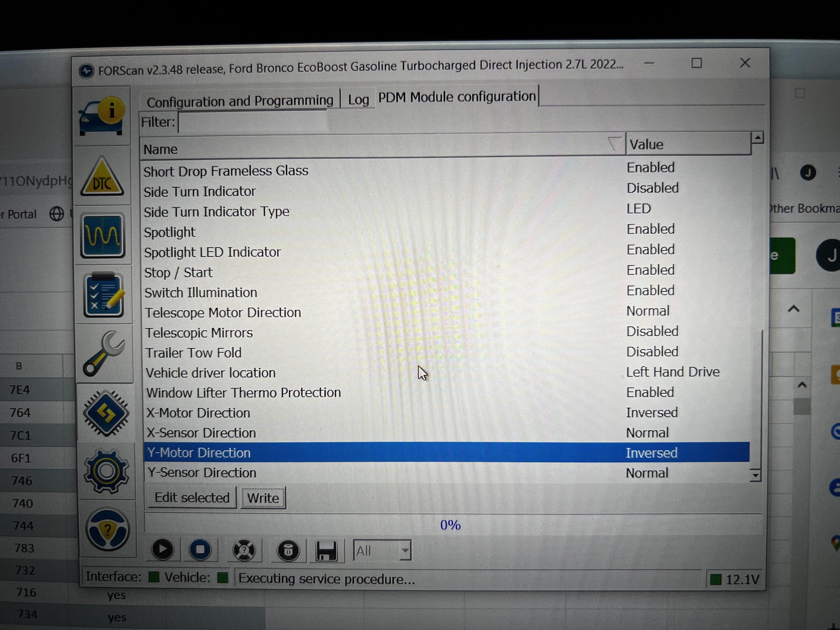This screenshot has width=840, height=630.
Task: Select the Telescopic Mirrors row
Action: tap(447, 332)
